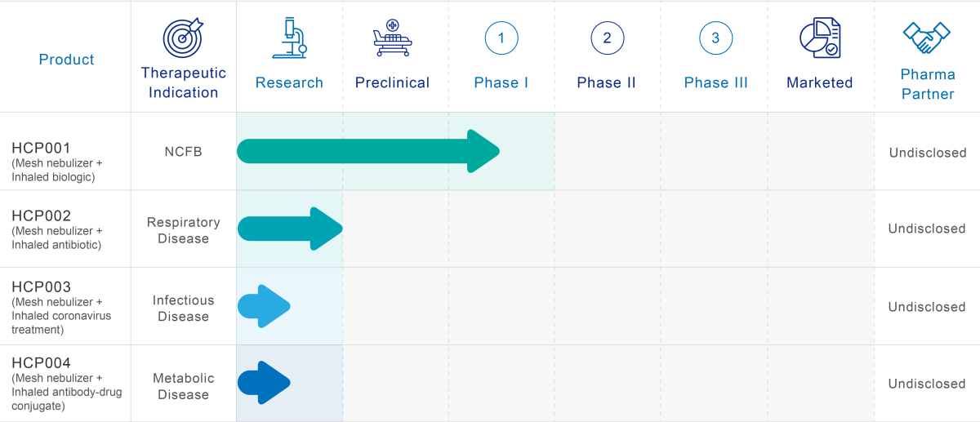This screenshot has width=980, height=422.
Task: Click the microscope Research icon
Action: [x=290, y=38]
